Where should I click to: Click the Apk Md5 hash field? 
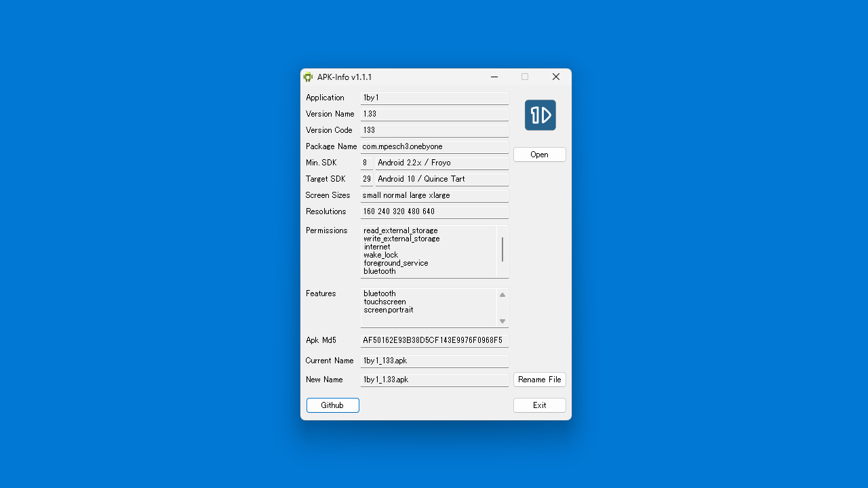[435, 341]
